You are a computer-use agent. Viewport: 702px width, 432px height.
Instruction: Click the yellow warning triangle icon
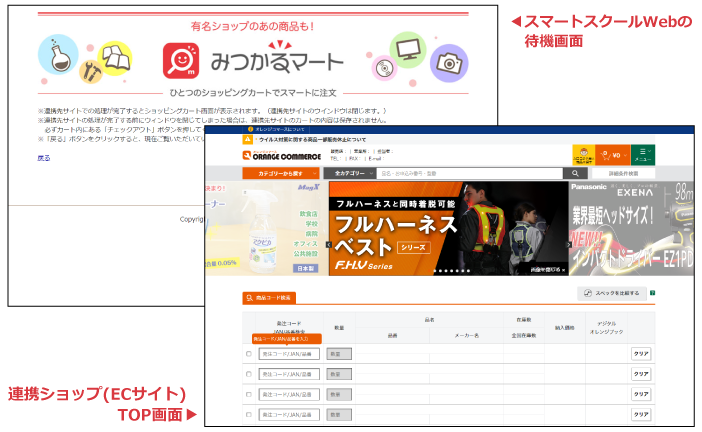(x=248, y=139)
